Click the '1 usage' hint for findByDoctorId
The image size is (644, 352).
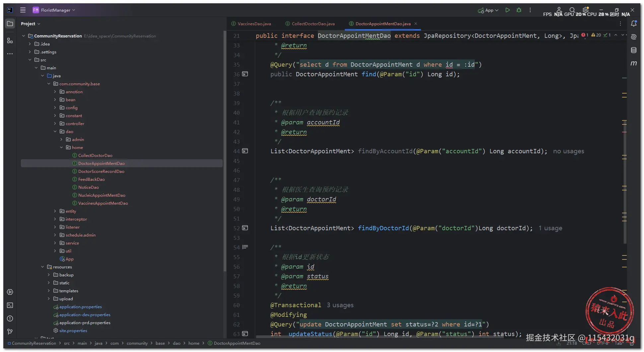coord(550,228)
